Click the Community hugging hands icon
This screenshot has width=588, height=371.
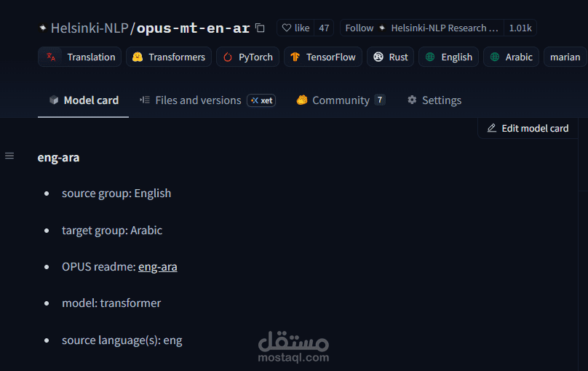(x=302, y=100)
